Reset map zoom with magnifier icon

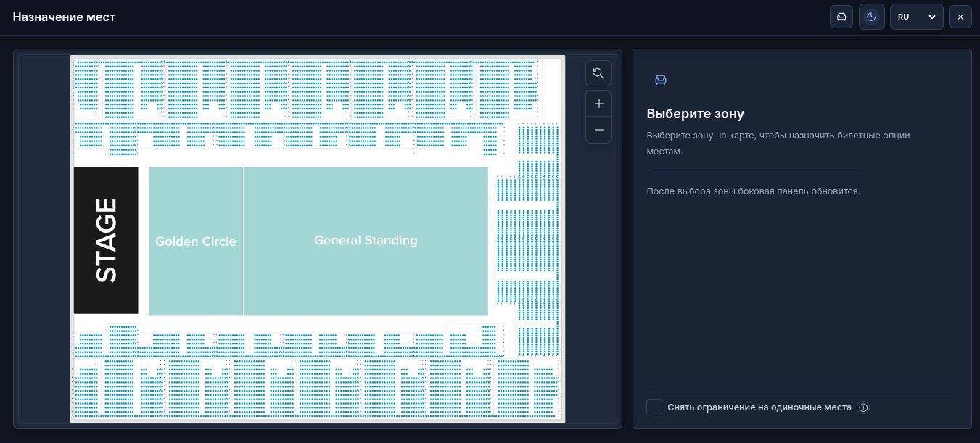(x=598, y=73)
